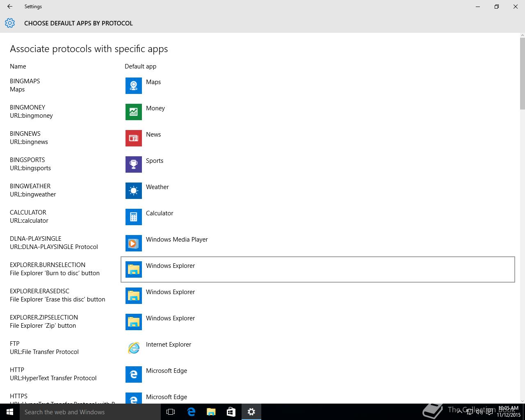Open the Store from the taskbar

(231, 412)
